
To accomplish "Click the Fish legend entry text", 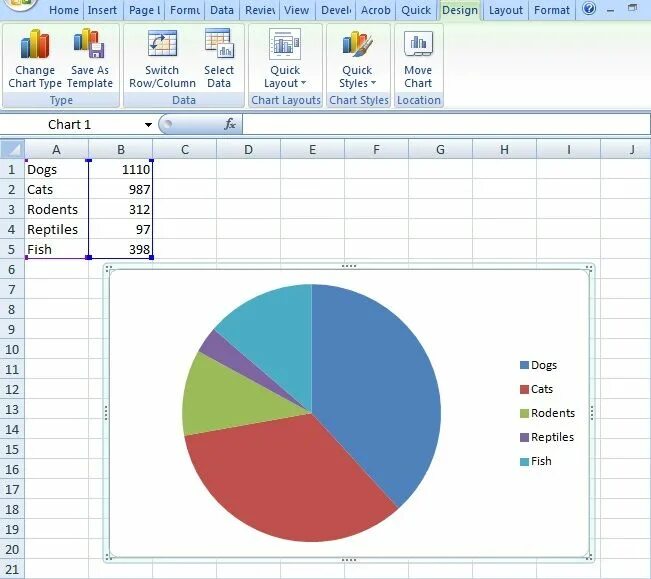I will coord(541,461).
